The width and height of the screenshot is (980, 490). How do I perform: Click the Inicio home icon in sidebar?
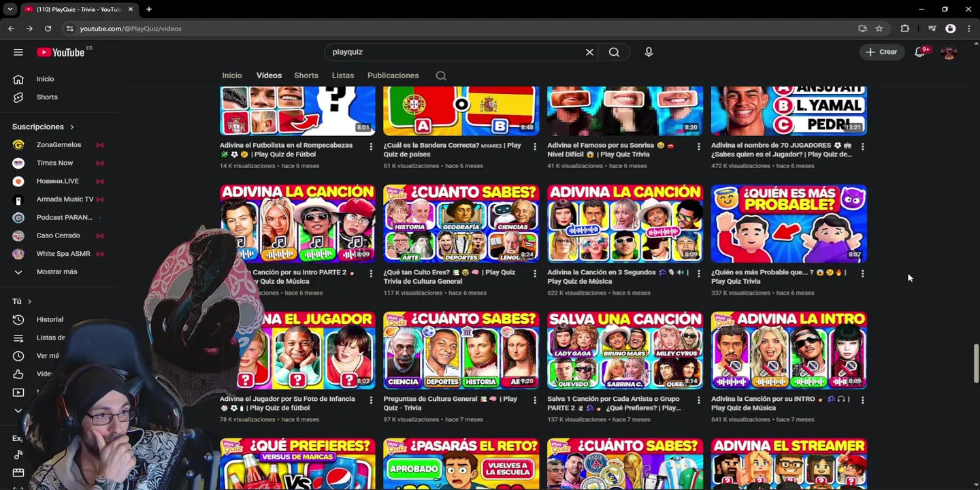(18, 79)
